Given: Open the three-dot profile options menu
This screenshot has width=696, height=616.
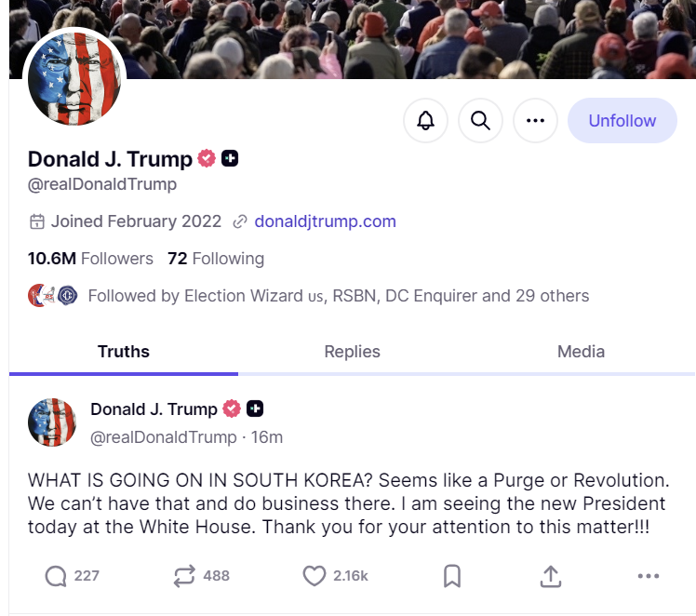Looking at the screenshot, I should tap(535, 120).
